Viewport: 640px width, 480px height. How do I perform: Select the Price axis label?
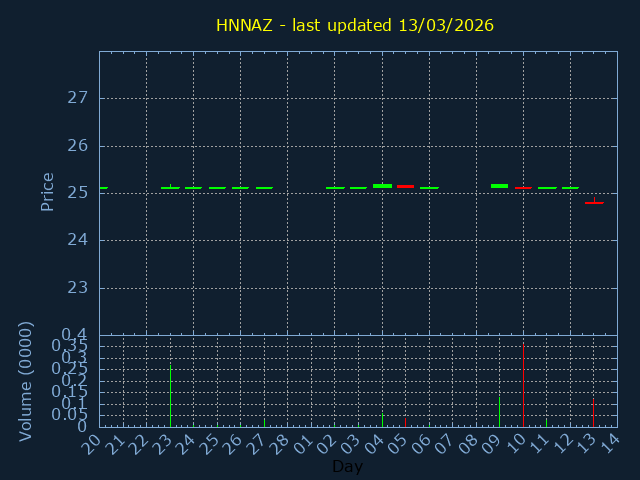[47, 192]
